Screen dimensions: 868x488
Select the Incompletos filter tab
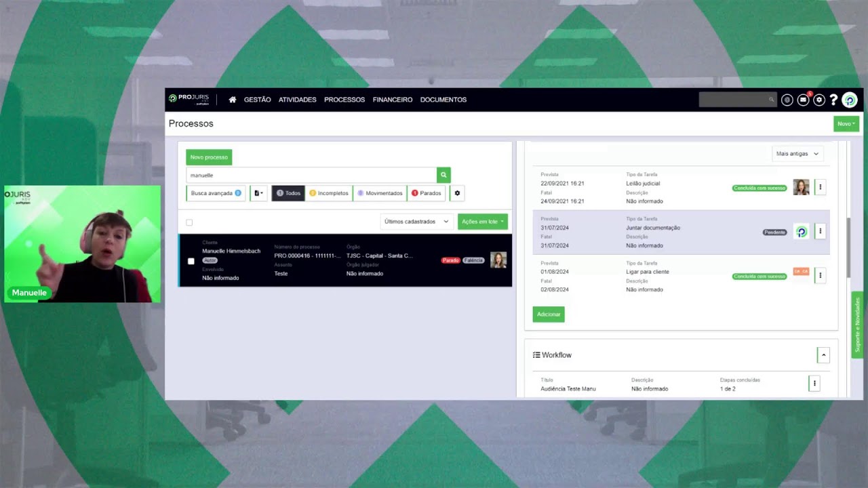(329, 193)
